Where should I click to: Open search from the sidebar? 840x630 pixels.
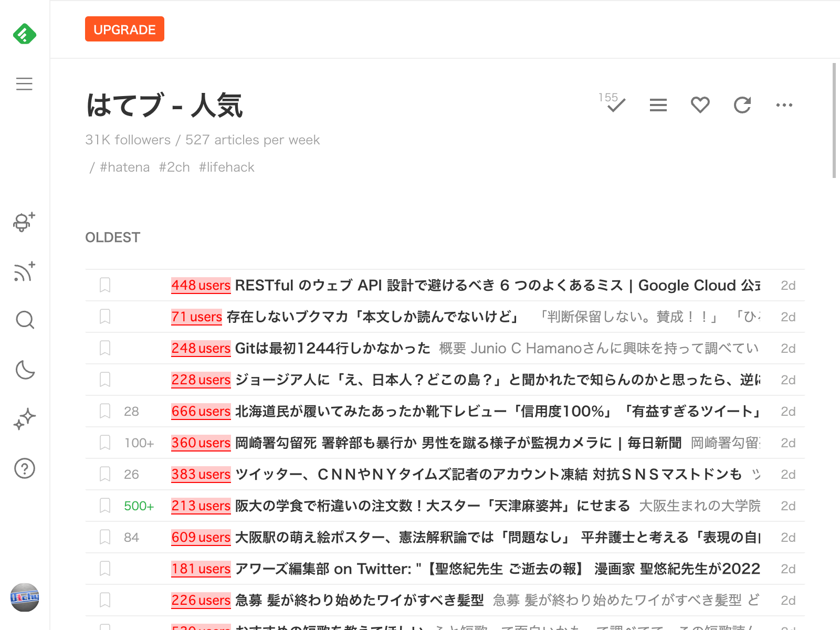pos(25,320)
